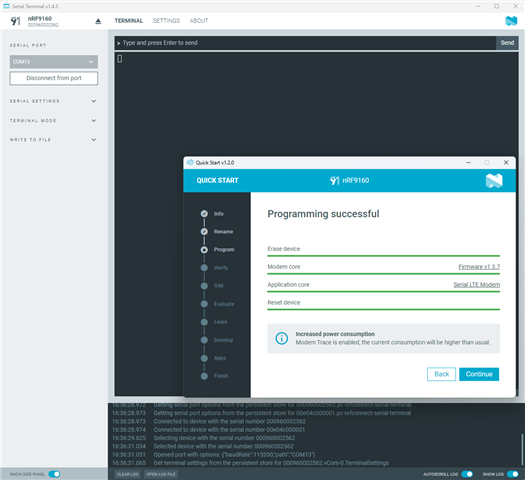Click the Clear Log button
The width and height of the screenshot is (525, 480).
point(128,474)
